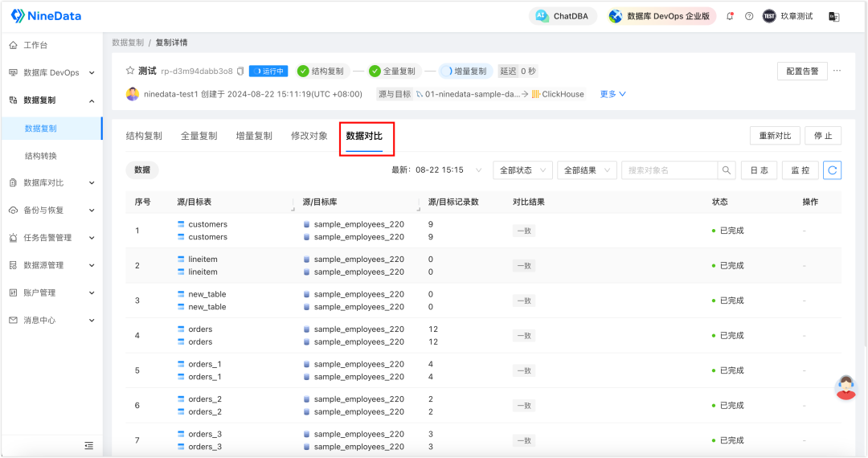
Task: Collapse the sidebar with the fold icon
Action: click(88, 446)
